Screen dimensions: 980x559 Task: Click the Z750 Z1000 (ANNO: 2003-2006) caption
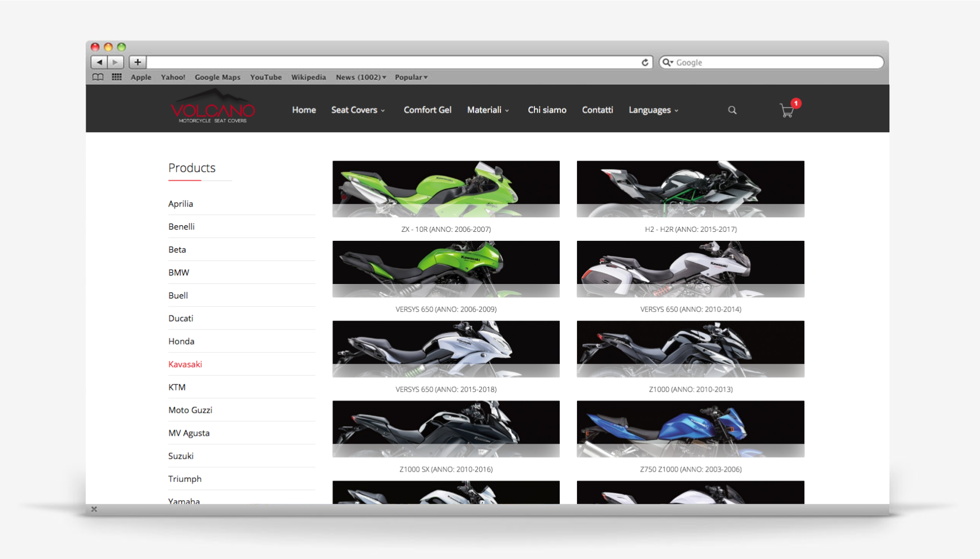pos(691,470)
